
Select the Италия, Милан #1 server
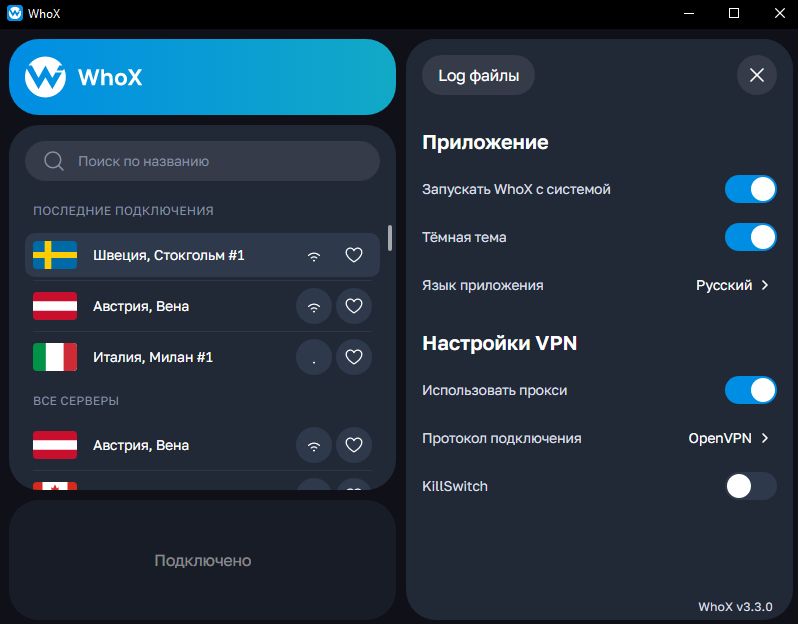click(203, 357)
